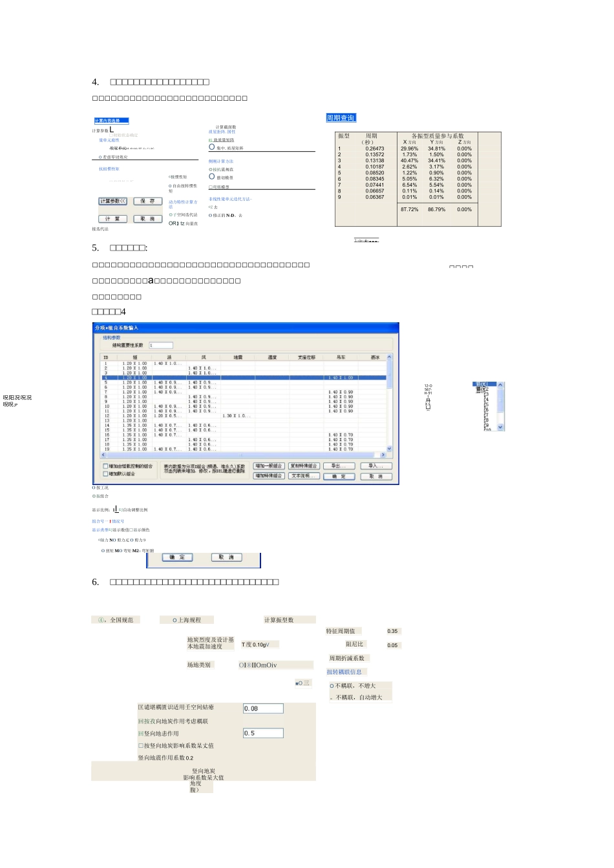614x868 pixels.
Task: Click the 吊车 column header
Action: pyautogui.click(x=341, y=357)
